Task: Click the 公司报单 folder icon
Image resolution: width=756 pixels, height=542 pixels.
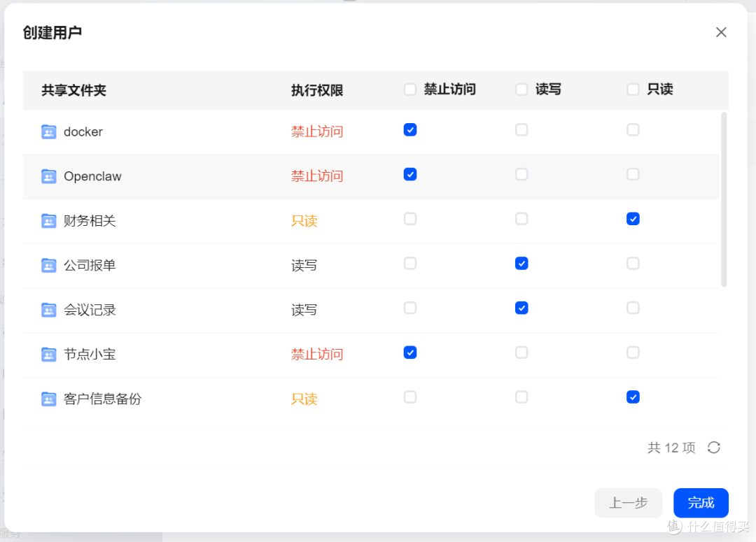Action: (49, 266)
